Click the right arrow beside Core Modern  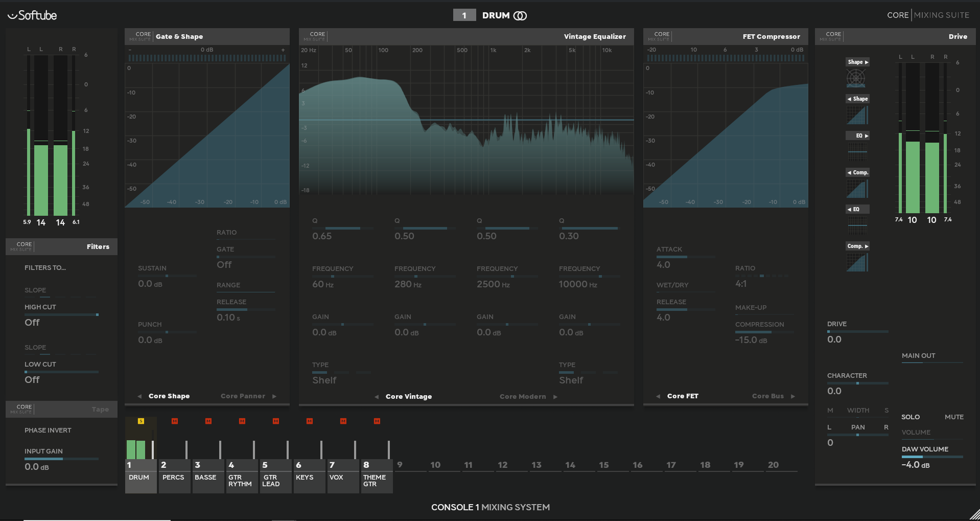point(555,397)
